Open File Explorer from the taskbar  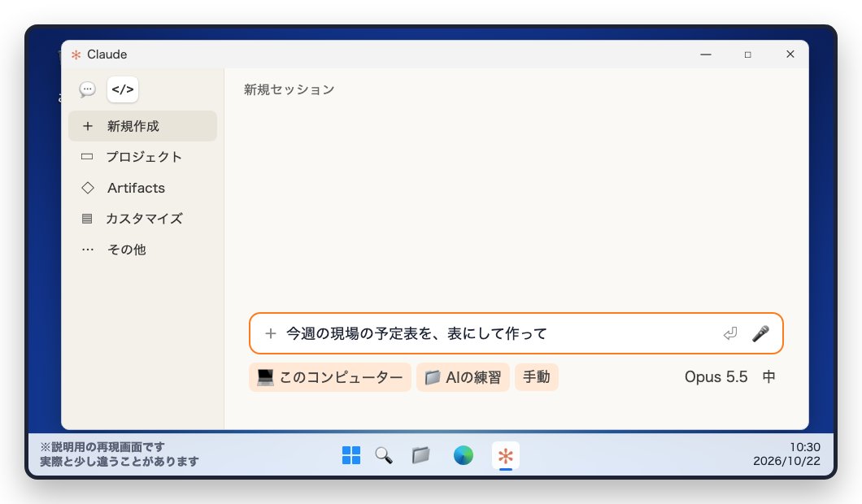pos(421,455)
